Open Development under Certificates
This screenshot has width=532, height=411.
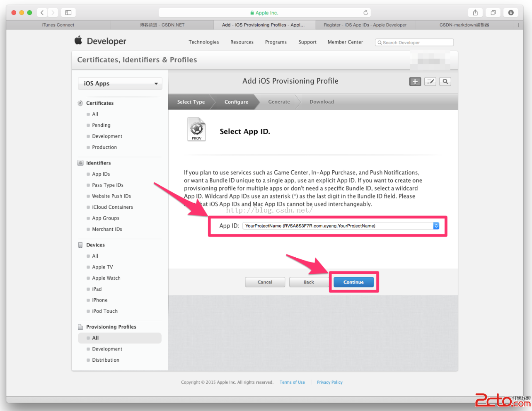pos(107,136)
